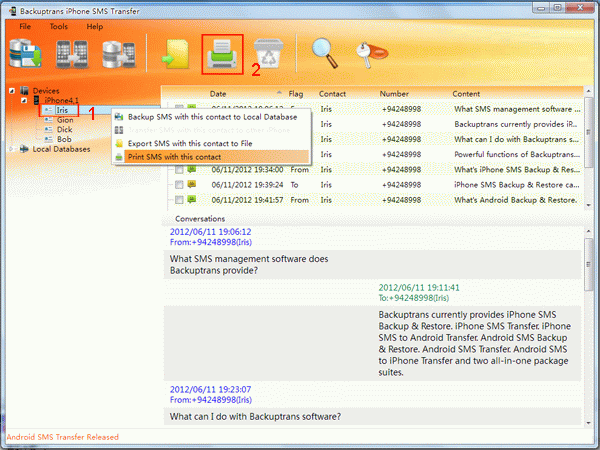Click the conversations pane scroll down arrow
The image size is (600, 450).
click(589, 423)
